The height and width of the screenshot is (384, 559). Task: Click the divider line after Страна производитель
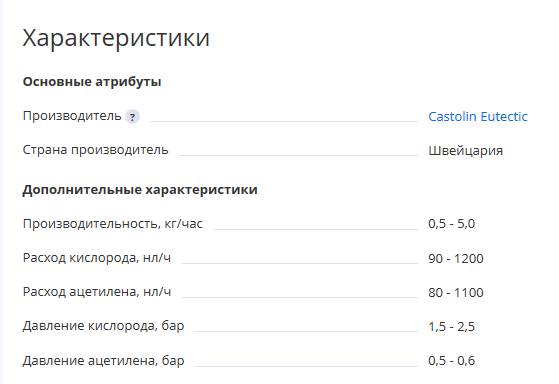coord(298,155)
